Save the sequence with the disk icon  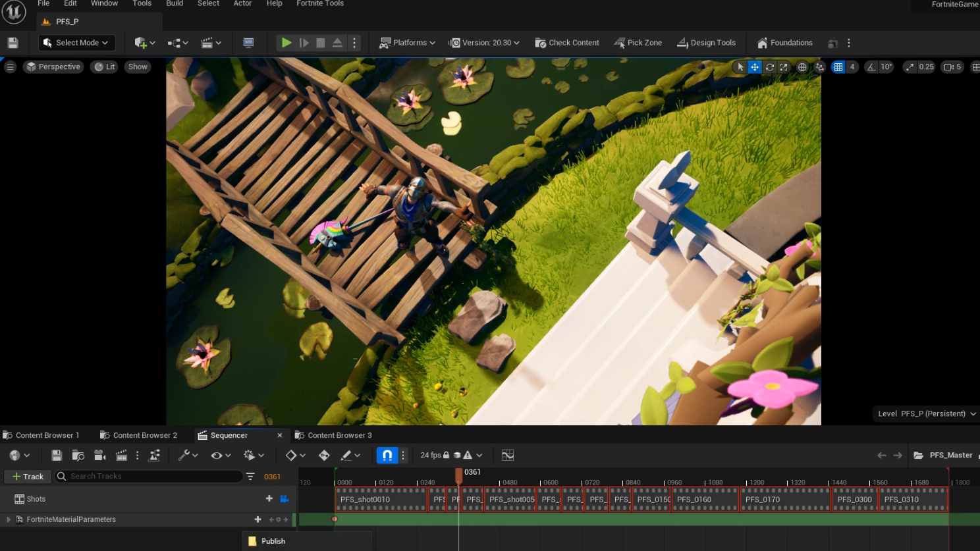pos(57,455)
